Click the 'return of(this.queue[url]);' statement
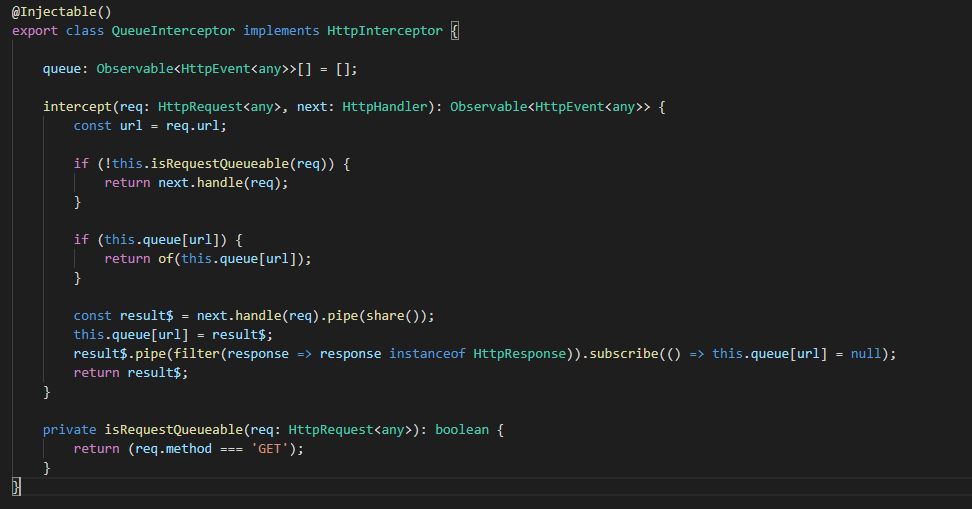The image size is (972, 509). pos(208,259)
